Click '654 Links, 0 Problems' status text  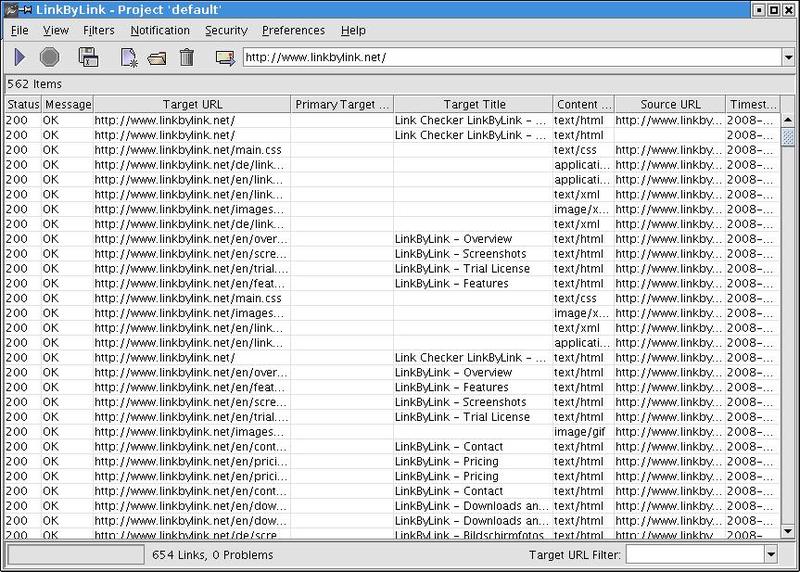[212, 555]
